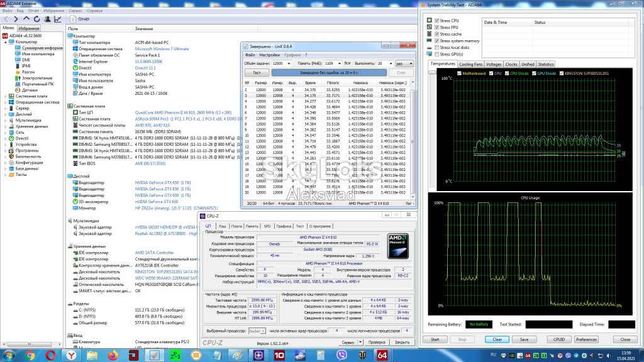644x362 pixels.
Task: Open Сервис dropdown arrow in CPU-Z
Action: 360,343
